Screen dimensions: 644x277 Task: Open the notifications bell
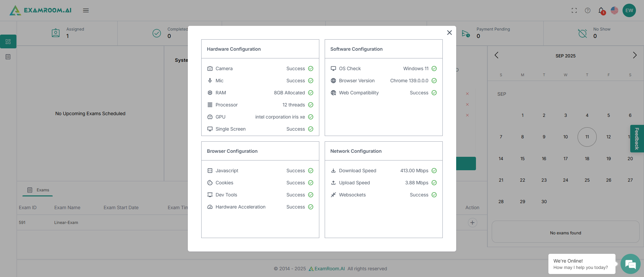pos(601,10)
